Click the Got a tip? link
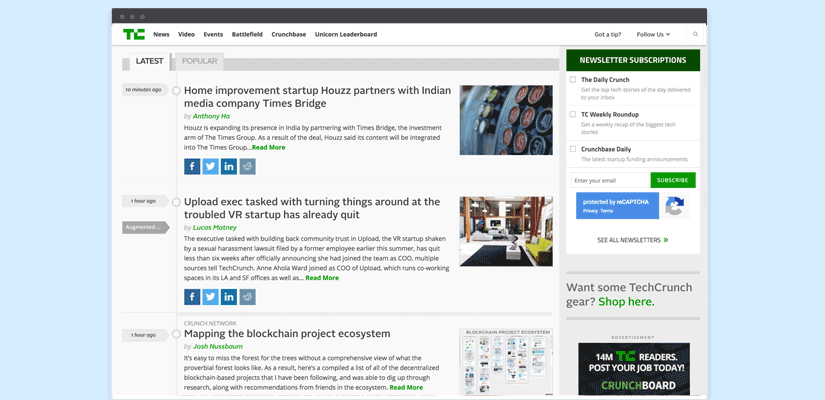Viewport: 825px width, 400px height. click(x=608, y=34)
